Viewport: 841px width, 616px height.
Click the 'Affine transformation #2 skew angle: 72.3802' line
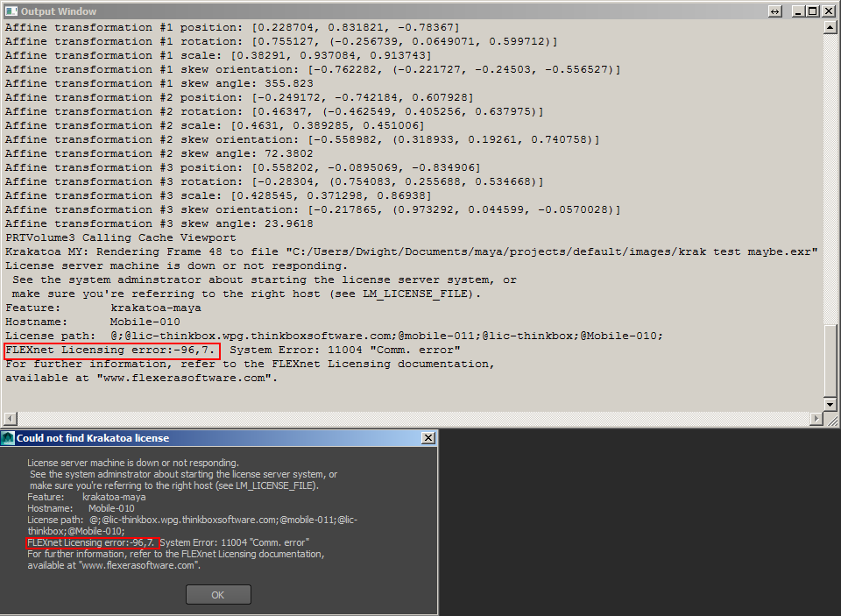159,153
